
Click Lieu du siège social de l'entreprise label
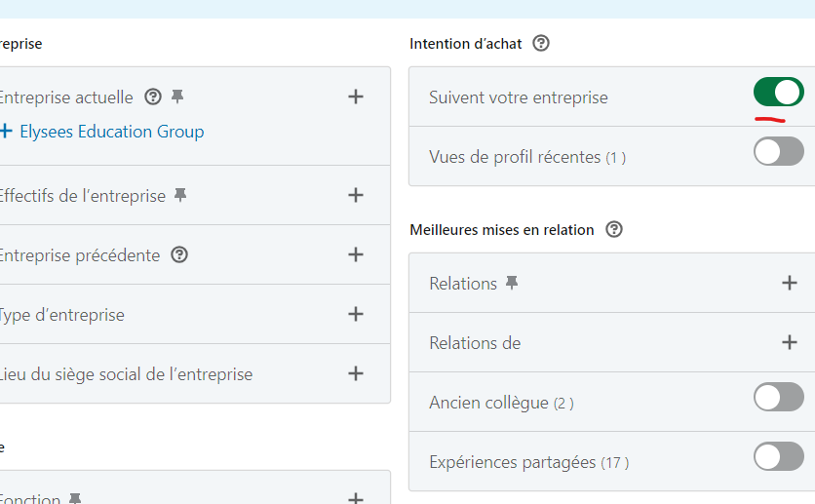125,374
